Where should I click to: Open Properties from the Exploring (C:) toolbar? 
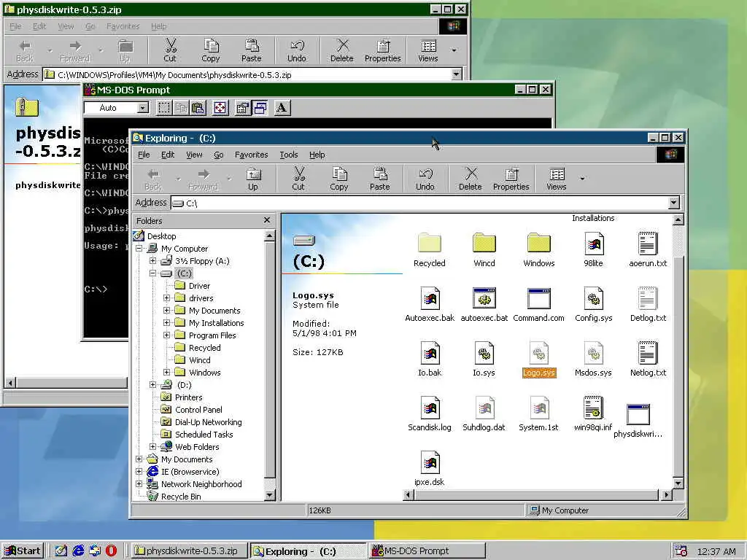[511, 179]
